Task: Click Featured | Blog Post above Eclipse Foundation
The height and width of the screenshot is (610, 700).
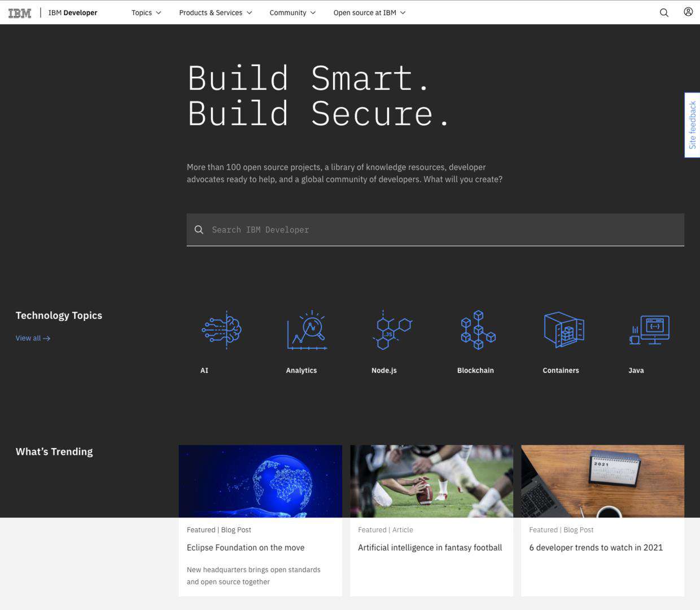Action: pos(219,530)
